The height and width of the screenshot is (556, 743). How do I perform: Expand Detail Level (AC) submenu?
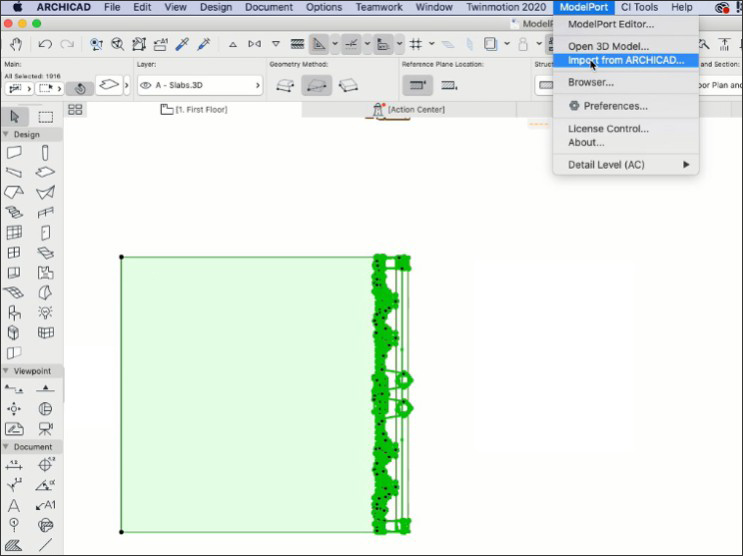click(625, 164)
